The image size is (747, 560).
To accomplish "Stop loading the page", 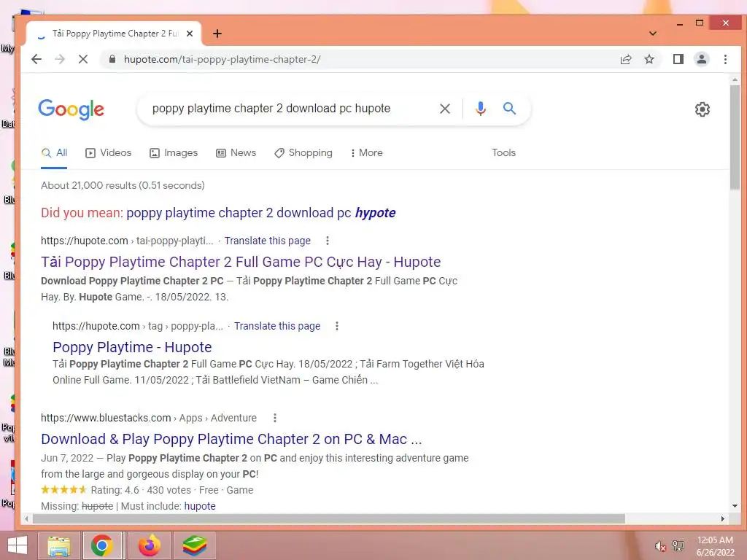I will click(83, 59).
